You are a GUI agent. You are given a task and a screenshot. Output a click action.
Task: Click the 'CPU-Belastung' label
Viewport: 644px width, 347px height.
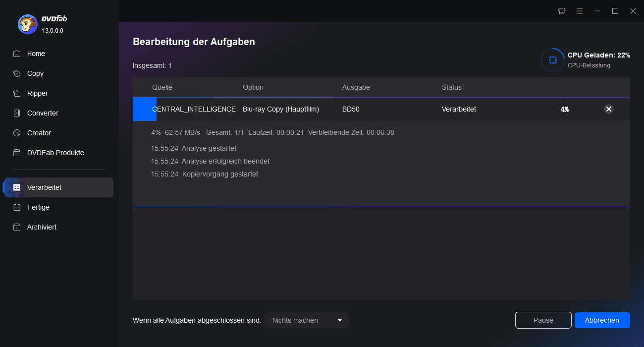[589, 65]
